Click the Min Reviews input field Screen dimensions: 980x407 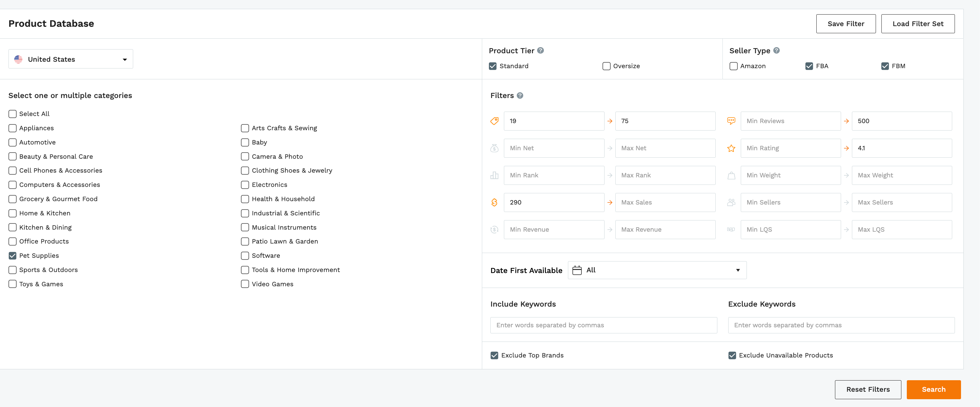pos(791,121)
